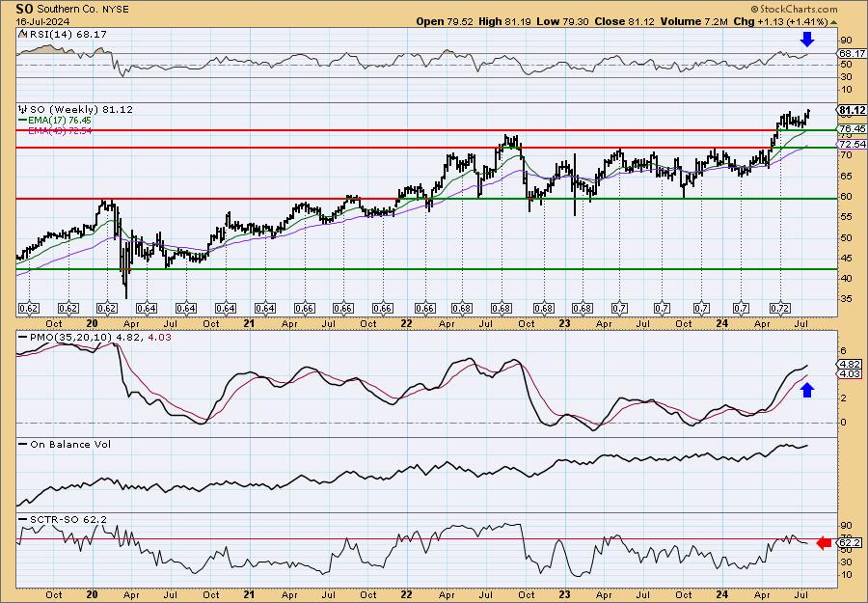Image resolution: width=868 pixels, height=603 pixels.
Task: Click the 6 level label on the PMO axis
Action: (844, 350)
